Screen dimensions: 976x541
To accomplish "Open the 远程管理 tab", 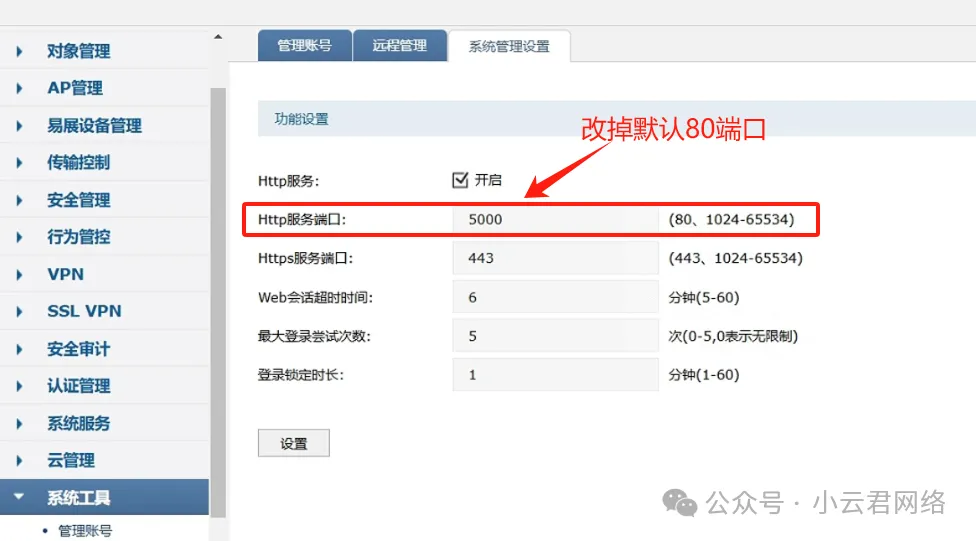I will [x=399, y=46].
